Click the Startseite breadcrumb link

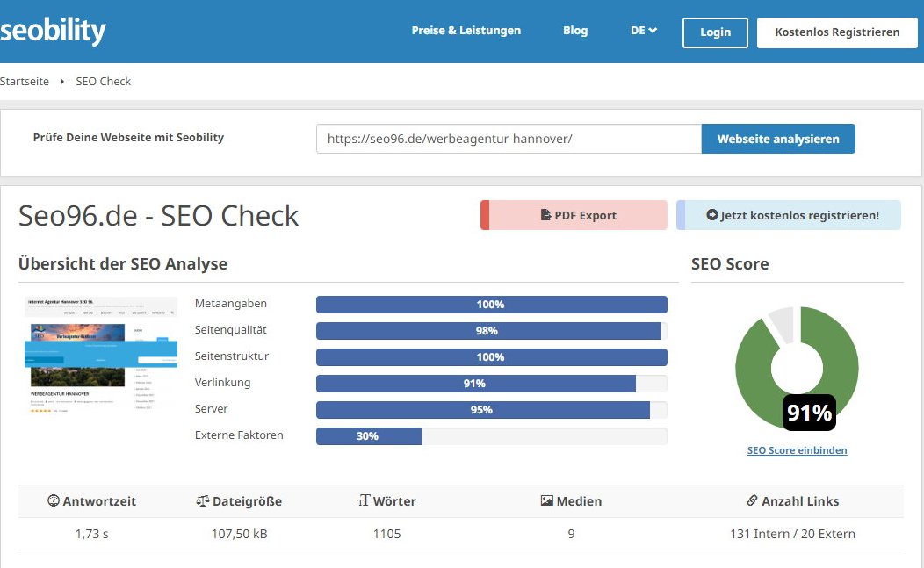pyautogui.click(x=25, y=82)
